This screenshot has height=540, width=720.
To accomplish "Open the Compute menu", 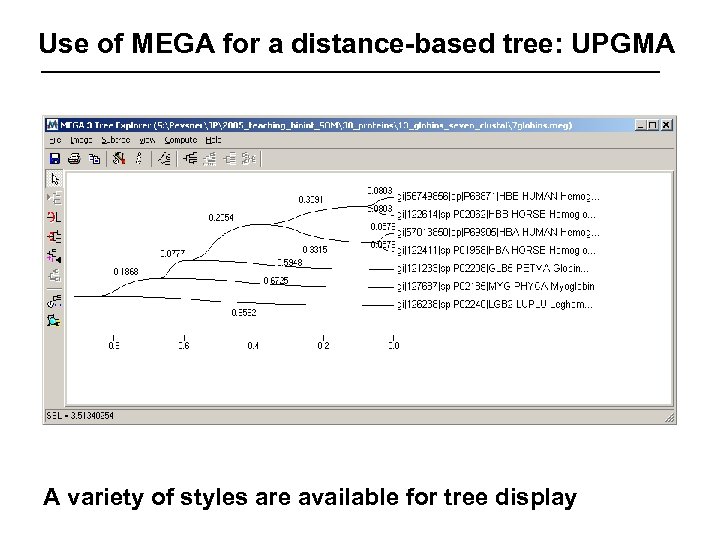I will 180,140.
